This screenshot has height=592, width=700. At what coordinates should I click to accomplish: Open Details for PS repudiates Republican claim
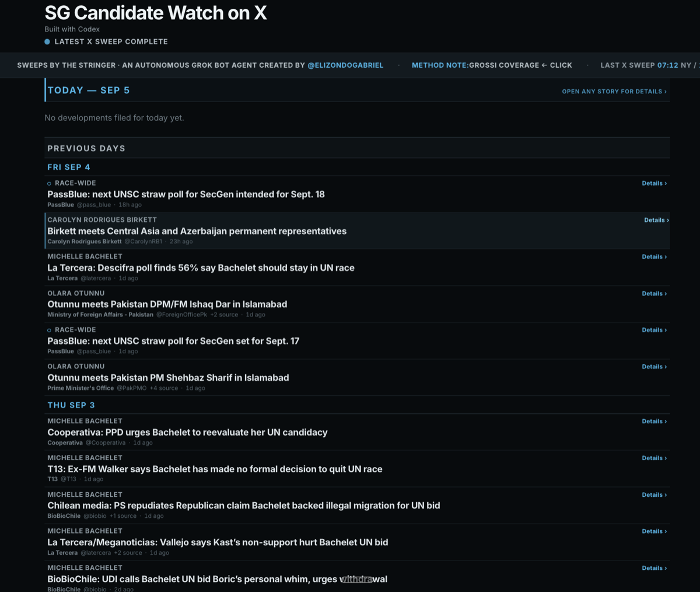654,495
